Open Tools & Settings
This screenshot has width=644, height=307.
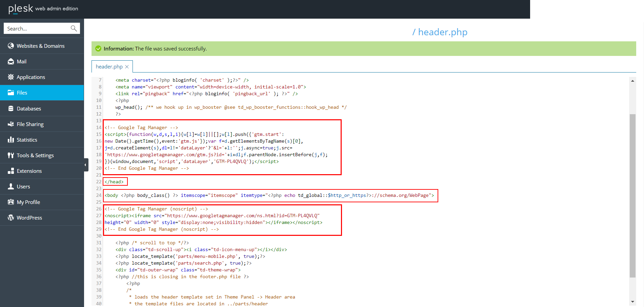[x=42, y=155]
